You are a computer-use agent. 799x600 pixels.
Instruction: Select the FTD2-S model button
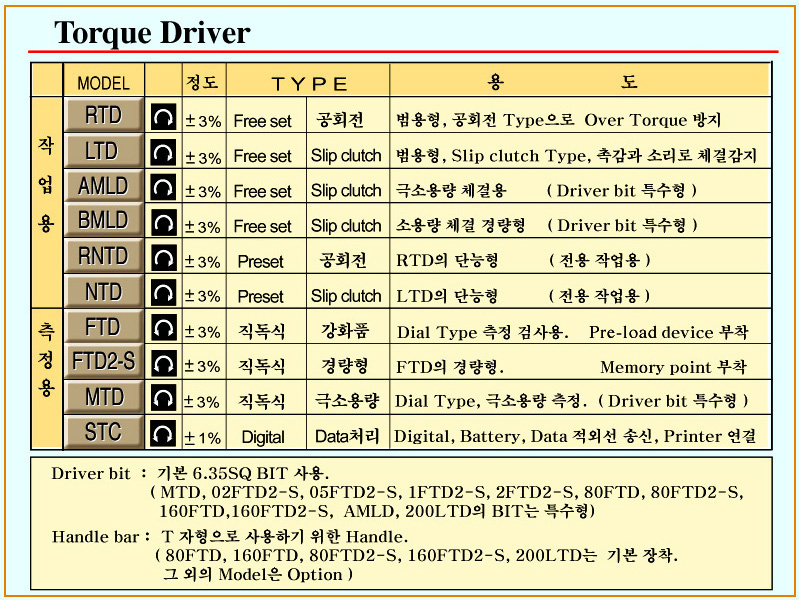tap(103, 361)
